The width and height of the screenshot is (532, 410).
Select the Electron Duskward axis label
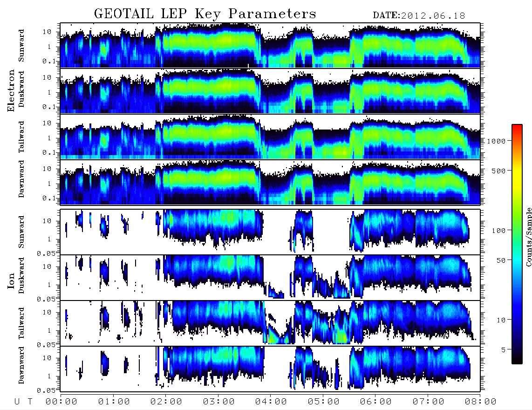tap(21, 89)
